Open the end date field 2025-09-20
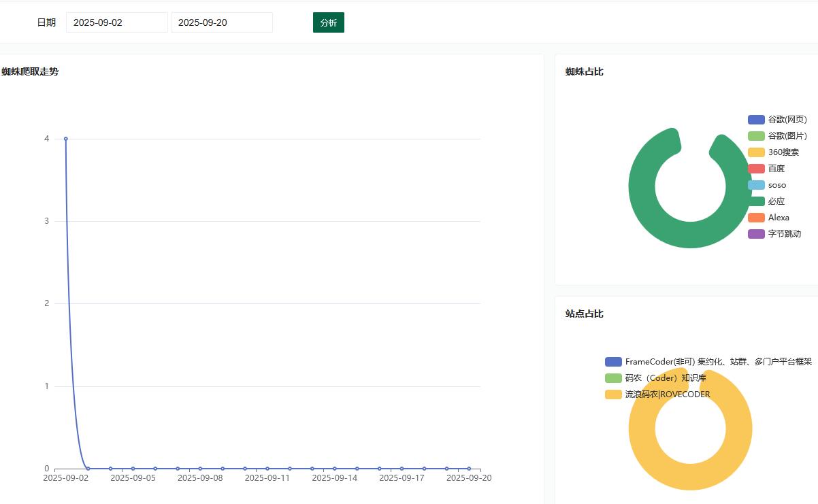Viewport: 818px width, 504px height. click(222, 22)
